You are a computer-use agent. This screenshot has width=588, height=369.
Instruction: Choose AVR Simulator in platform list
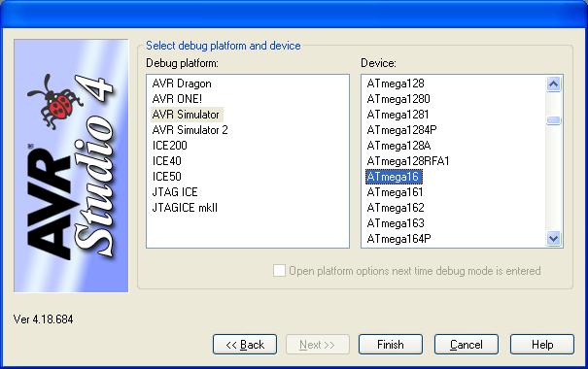(186, 115)
